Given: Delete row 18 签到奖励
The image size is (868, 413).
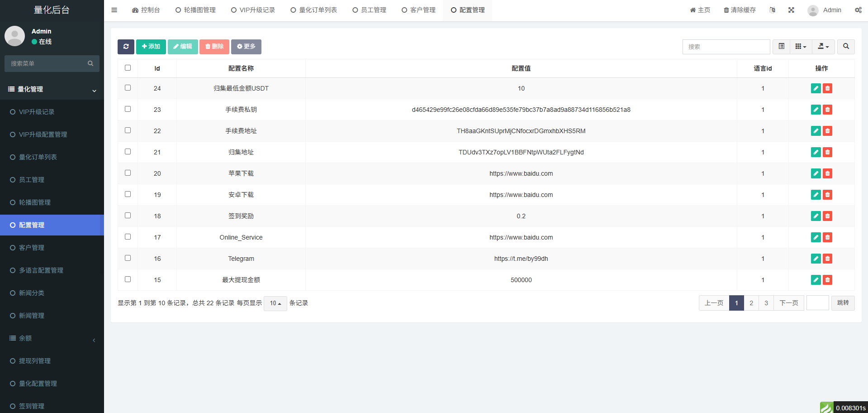Looking at the screenshot, I should coord(827,216).
